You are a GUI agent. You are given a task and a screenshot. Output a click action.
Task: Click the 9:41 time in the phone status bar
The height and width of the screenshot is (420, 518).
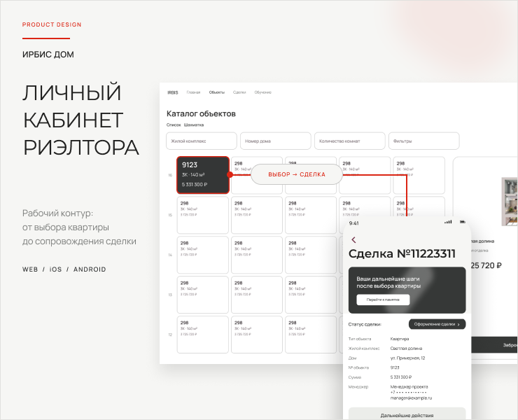pyautogui.click(x=353, y=223)
